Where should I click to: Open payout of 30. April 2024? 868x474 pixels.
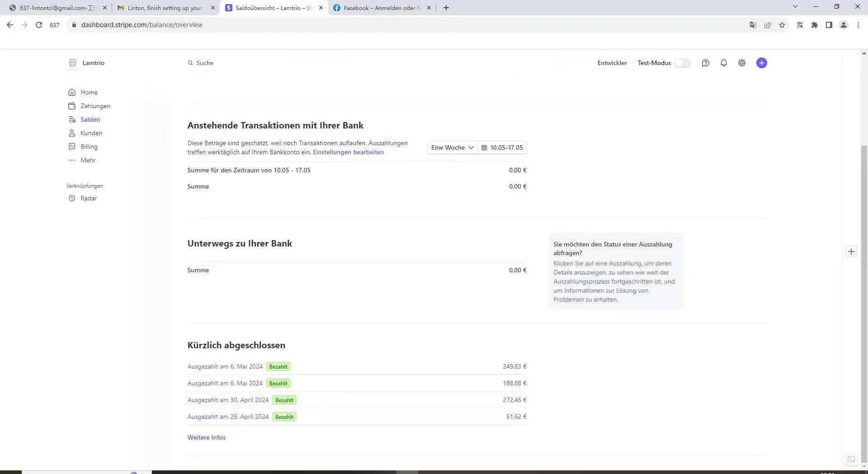coord(228,400)
